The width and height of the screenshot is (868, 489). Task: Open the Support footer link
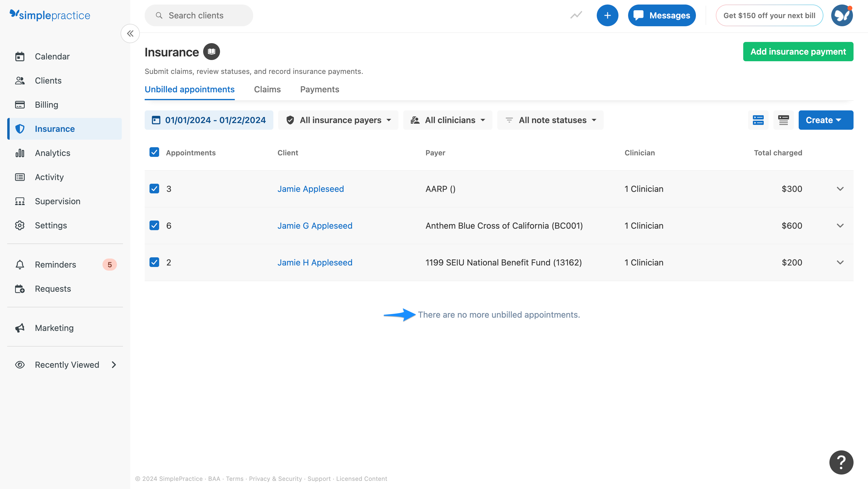point(319,478)
